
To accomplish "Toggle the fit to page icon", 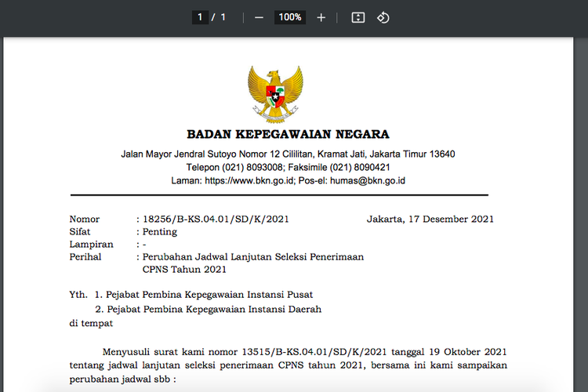I will pos(358,17).
